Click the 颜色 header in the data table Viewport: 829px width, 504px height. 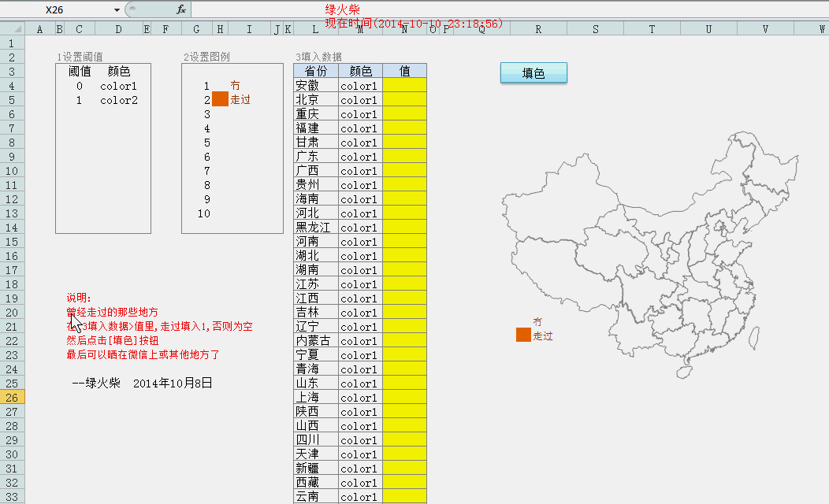pos(361,71)
